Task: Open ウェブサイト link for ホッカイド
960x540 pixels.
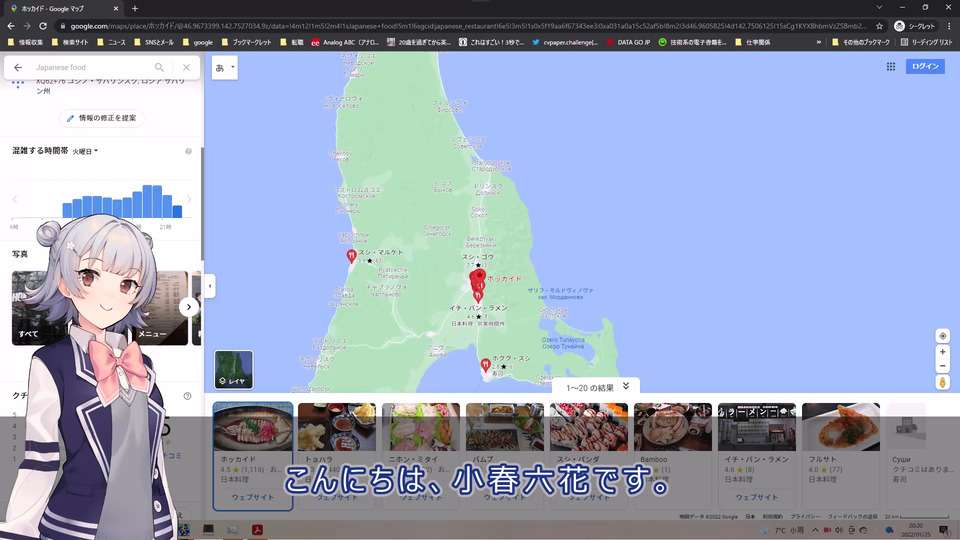Action: click(x=253, y=497)
